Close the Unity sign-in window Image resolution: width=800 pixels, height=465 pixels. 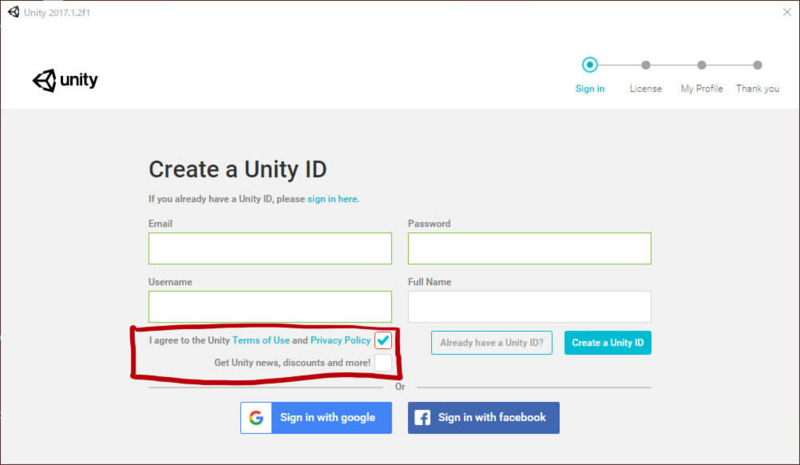pos(787,12)
